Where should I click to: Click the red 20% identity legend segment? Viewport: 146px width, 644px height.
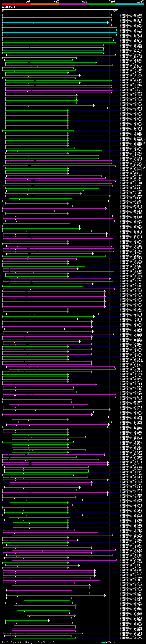[16, 4]
